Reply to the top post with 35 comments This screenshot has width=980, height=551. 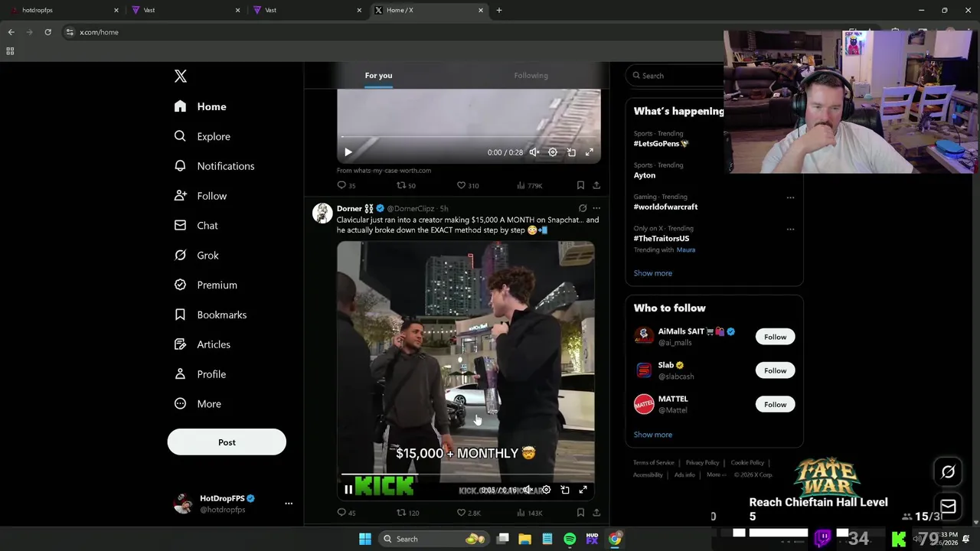[x=346, y=185]
